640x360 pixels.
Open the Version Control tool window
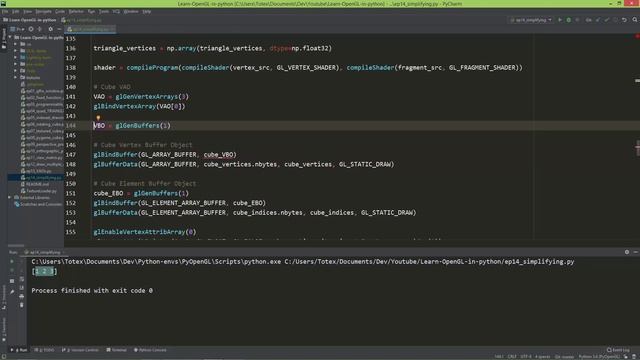80,350
